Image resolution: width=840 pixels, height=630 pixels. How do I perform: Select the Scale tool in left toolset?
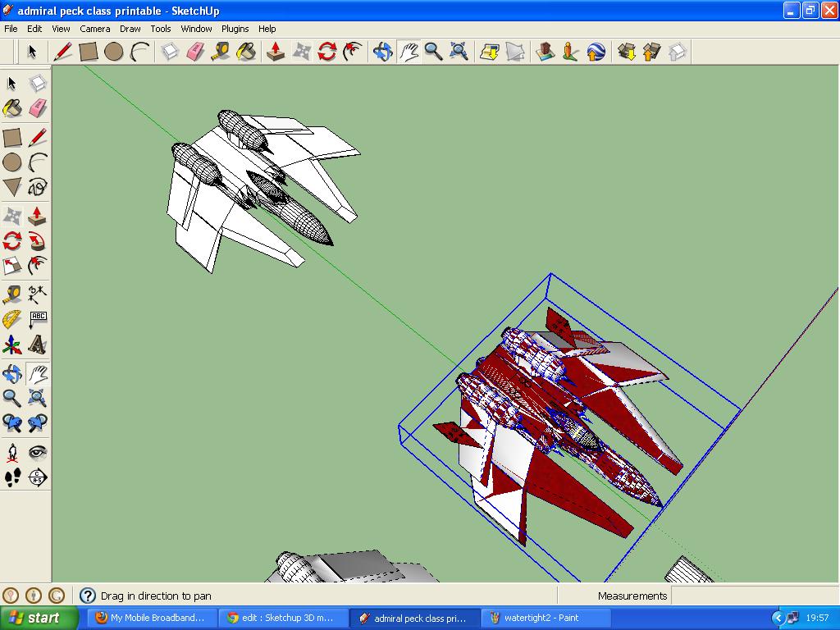pyautogui.click(x=12, y=266)
